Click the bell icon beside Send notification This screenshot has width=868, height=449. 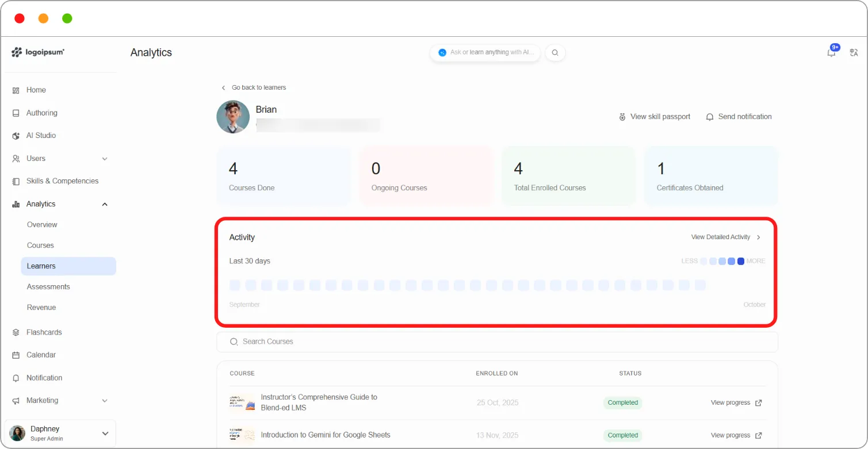[x=710, y=117]
